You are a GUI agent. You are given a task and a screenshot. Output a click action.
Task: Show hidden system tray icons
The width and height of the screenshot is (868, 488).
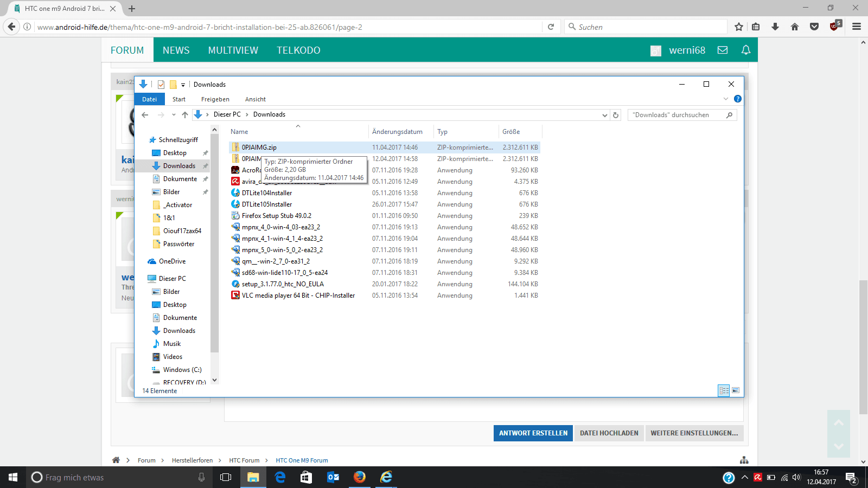click(x=745, y=478)
